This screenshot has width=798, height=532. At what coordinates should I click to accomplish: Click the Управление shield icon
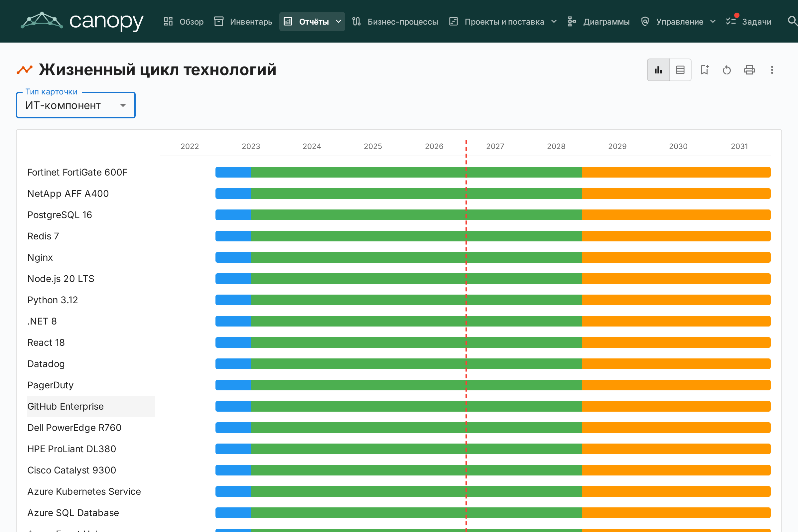tap(645, 22)
